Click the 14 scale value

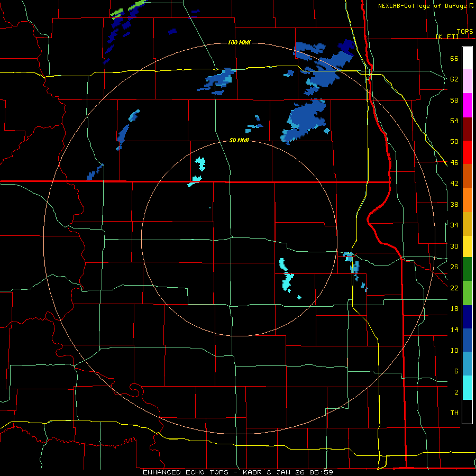pos(454,329)
